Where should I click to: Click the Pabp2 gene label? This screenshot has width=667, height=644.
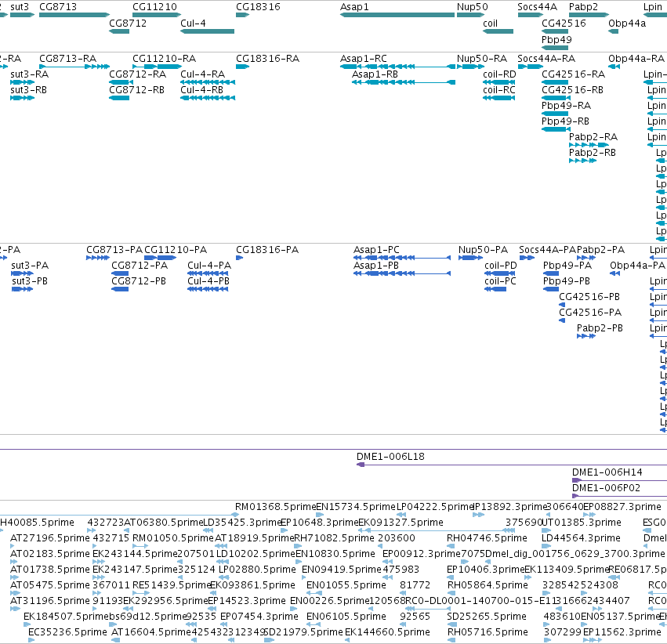point(583,7)
